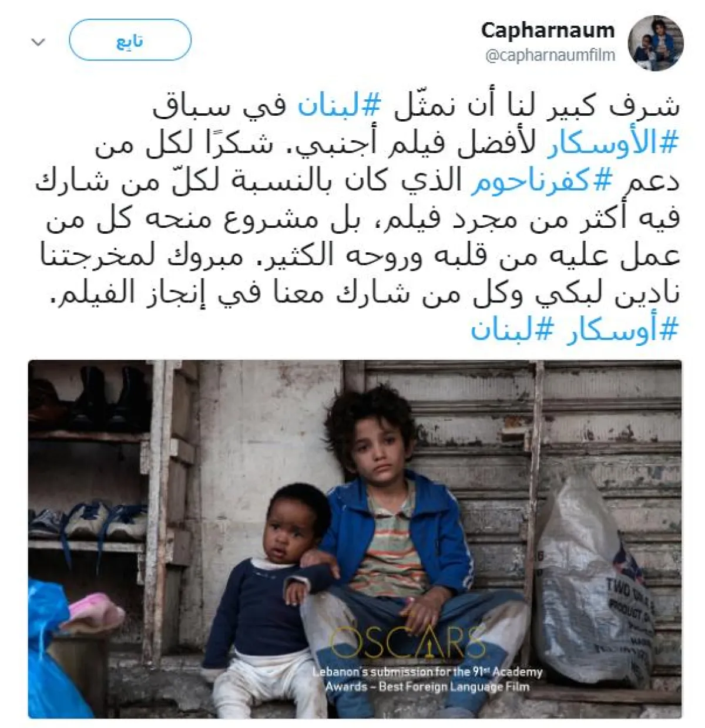Open the #لبنان hashtag following #أوسكار

coord(512,331)
